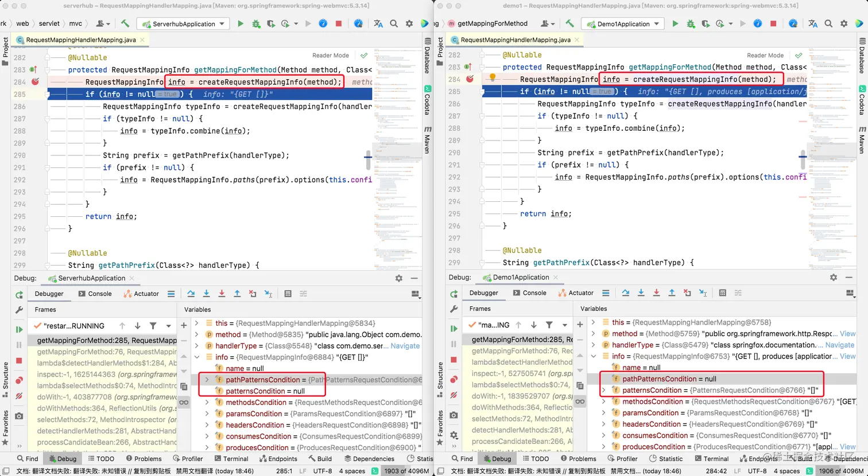Screen dimensions: 868x476
Task: Toggle Mute Breakpoints in serverhub debug panel
Action: [x=19, y=396]
